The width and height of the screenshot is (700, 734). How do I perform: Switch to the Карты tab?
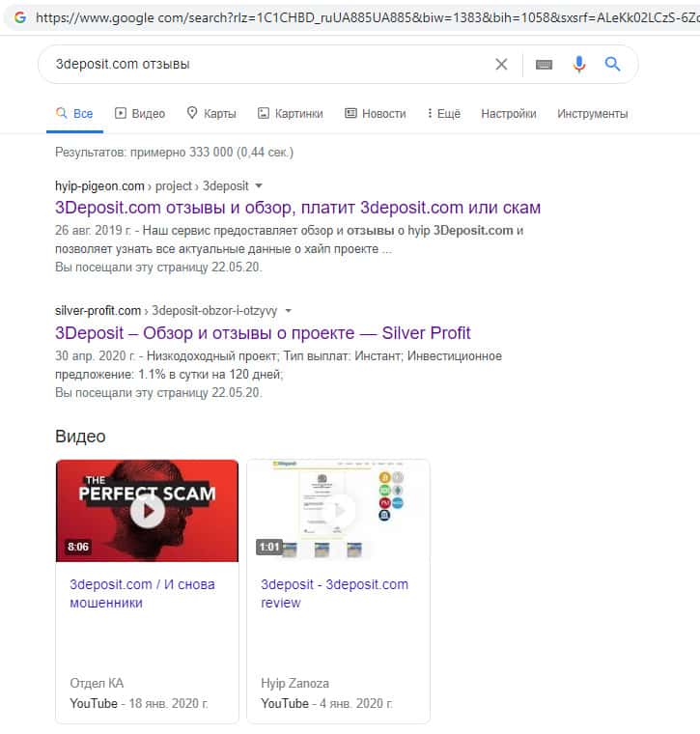[x=211, y=113]
